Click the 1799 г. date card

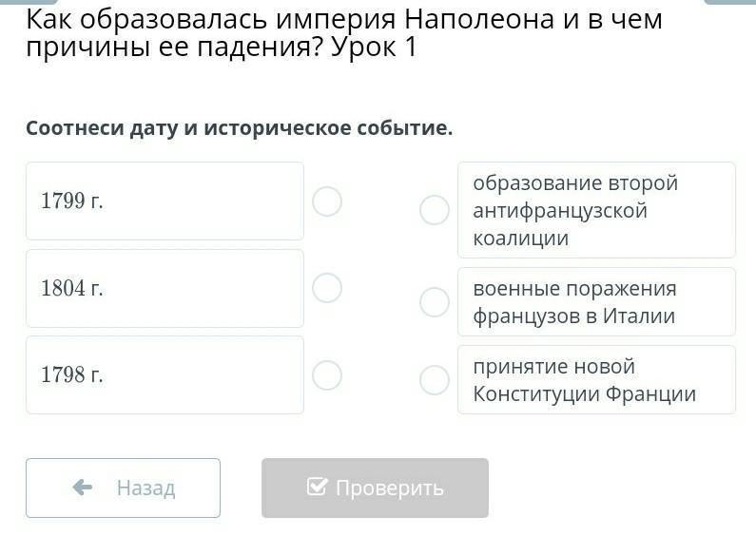[x=165, y=201]
